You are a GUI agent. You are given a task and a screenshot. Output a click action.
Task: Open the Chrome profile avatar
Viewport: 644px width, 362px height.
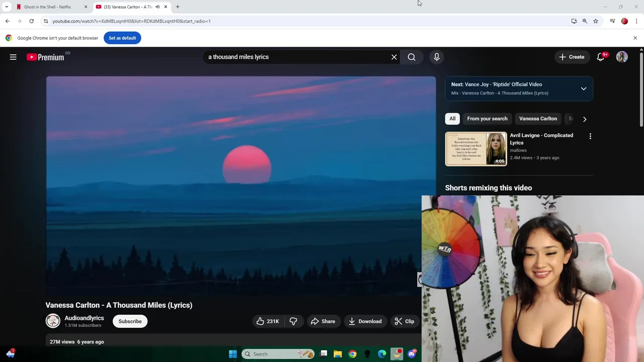[624, 21]
